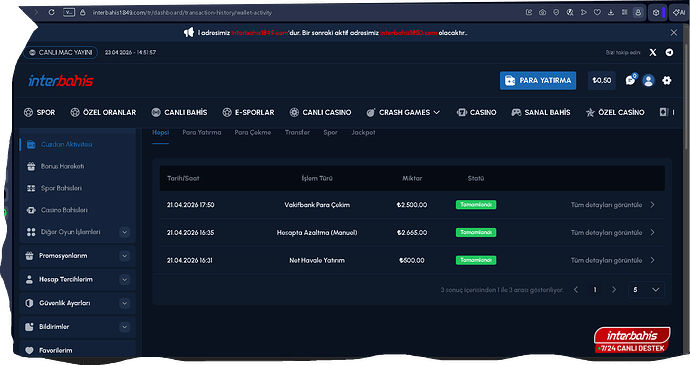690x365 pixels.
Task: Click the browser forward arrow
Action: click(36, 12)
